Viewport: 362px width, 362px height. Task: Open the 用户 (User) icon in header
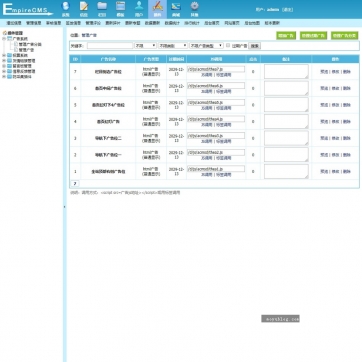click(x=139, y=9)
